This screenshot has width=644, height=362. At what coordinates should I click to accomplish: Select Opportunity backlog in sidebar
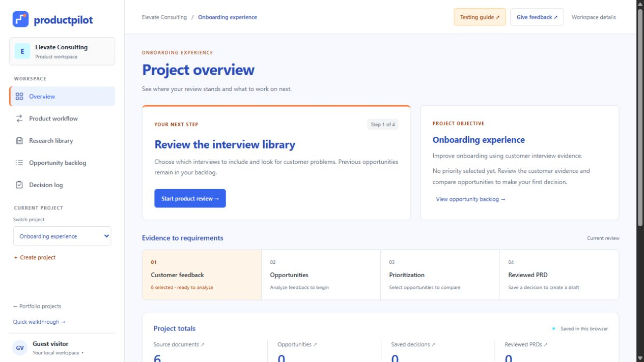click(62, 163)
